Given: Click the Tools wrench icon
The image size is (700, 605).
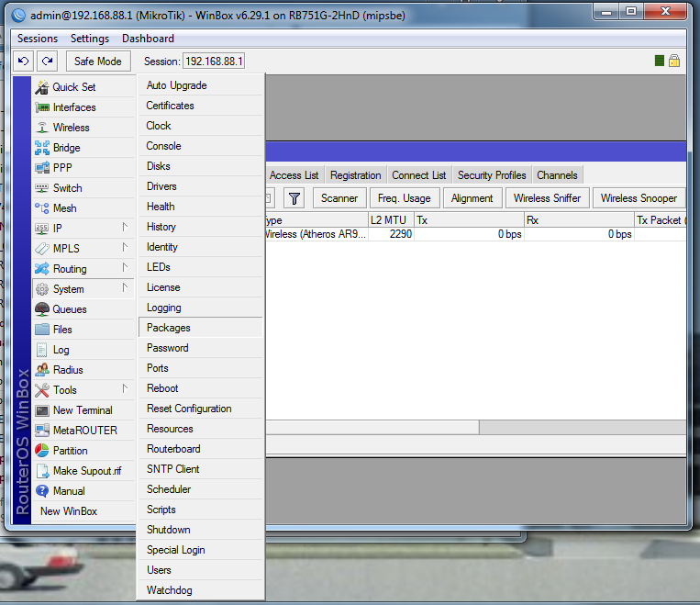Looking at the screenshot, I should 42,390.
